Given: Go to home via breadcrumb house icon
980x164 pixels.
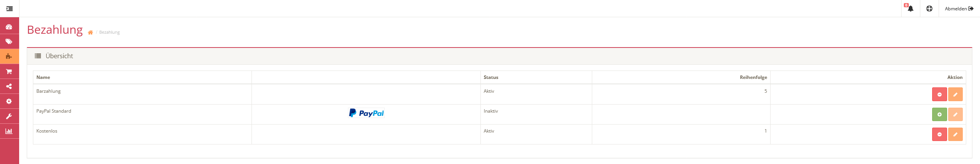Looking at the screenshot, I should point(90,32).
